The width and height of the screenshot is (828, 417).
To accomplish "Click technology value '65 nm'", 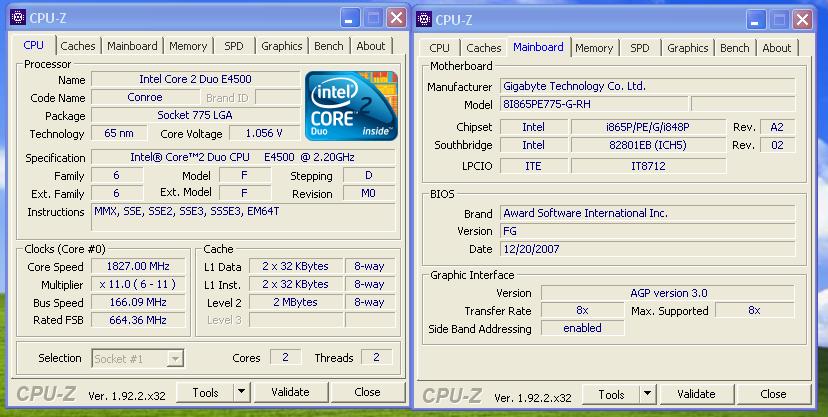I will click(119, 133).
